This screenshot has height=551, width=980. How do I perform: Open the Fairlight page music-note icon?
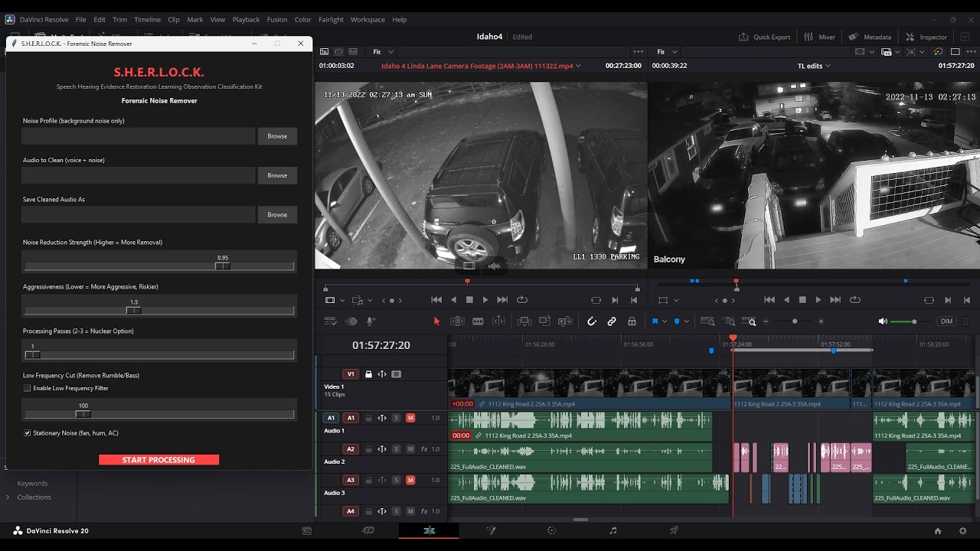coord(612,530)
